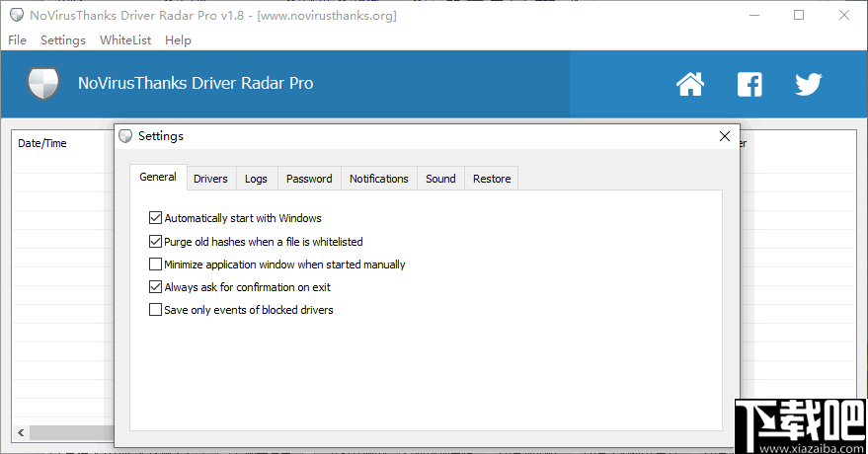Click the NoVirusThanks Driver Radar Pro banner title

[196, 83]
